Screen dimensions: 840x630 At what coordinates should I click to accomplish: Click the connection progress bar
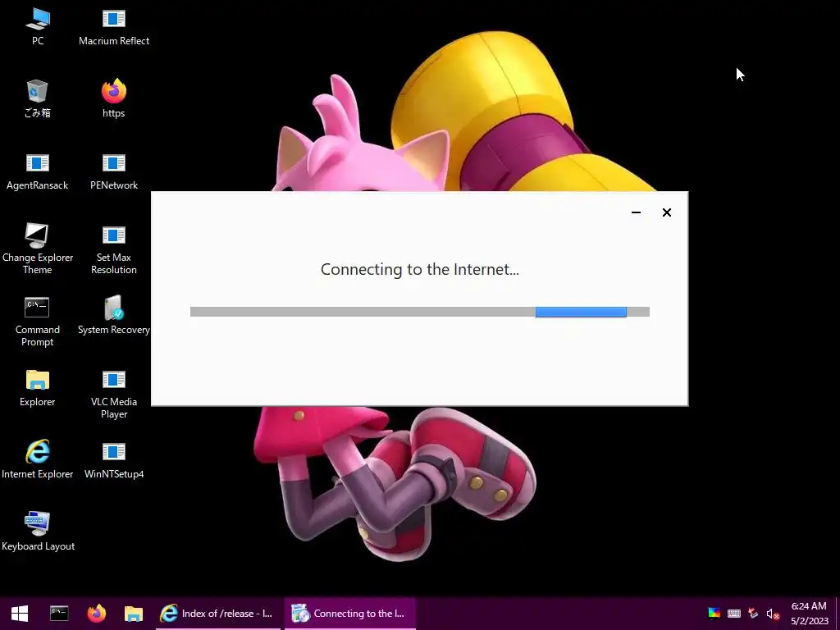point(419,312)
